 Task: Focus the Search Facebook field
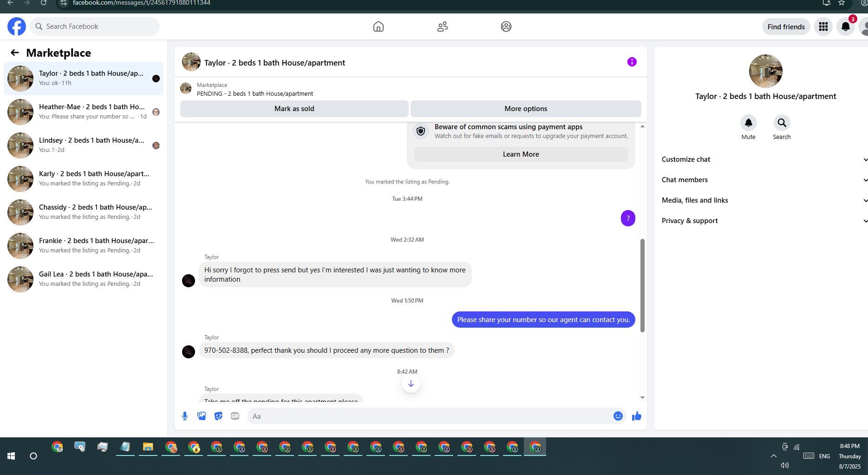click(x=95, y=26)
